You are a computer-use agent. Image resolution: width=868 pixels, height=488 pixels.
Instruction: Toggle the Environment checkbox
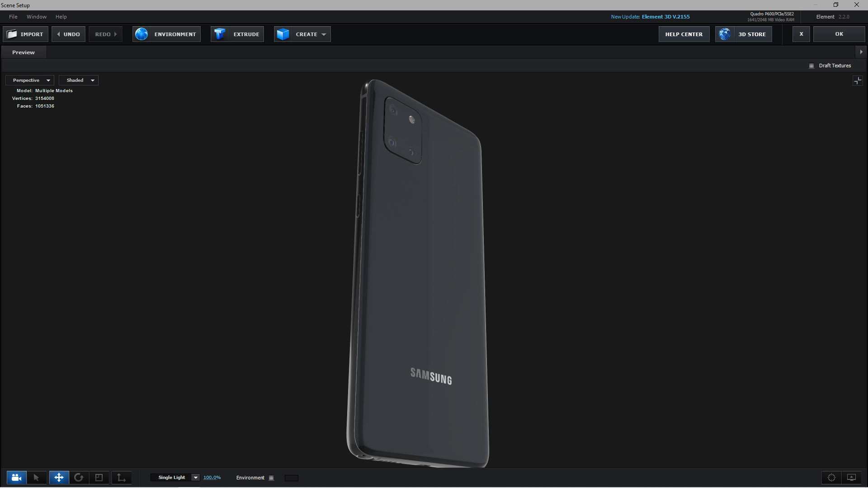(271, 478)
